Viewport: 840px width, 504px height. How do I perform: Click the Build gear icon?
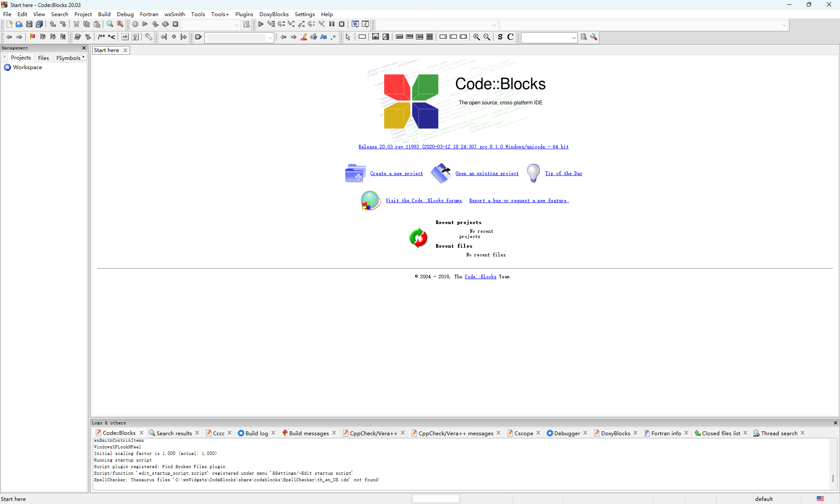[x=135, y=24]
